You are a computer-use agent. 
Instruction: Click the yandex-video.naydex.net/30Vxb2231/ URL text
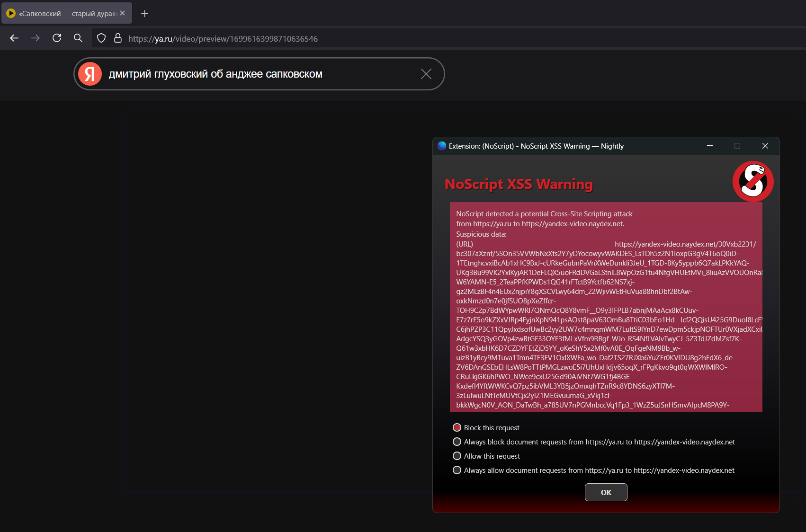pos(685,244)
